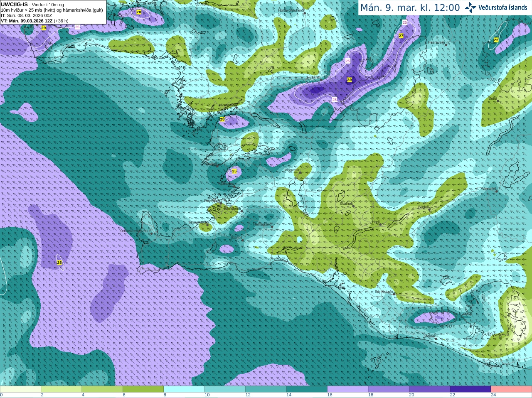This screenshot has height=398, width=532.
Task: Click the gust marker 25 above Kjalarnes
Action: pyautogui.click(x=234, y=171)
